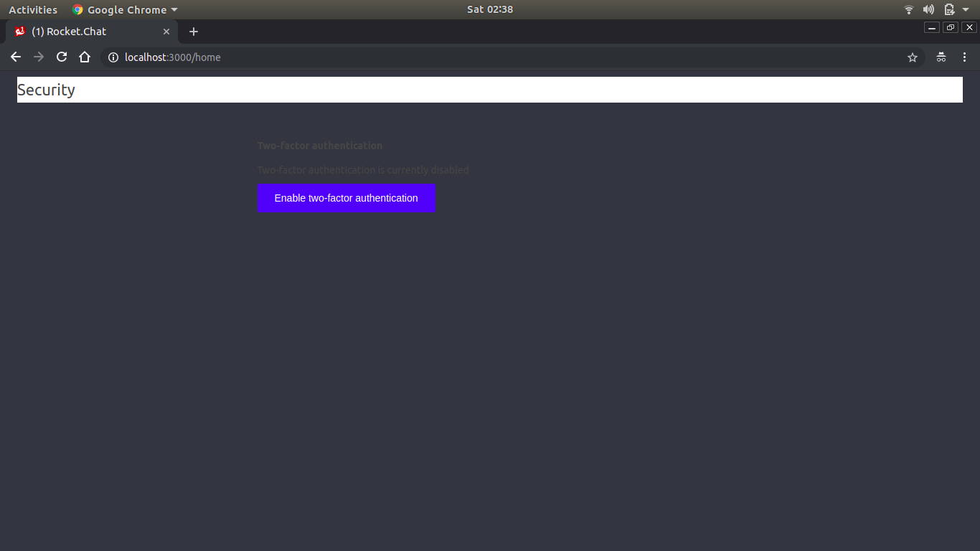Open the network Wi-Fi status icon

coord(908,9)
